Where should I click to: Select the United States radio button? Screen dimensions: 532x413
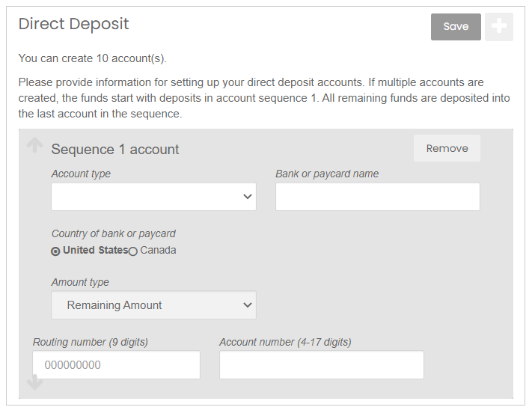[55, 251]
